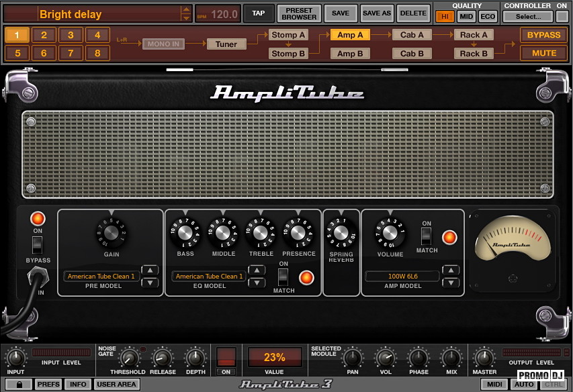Open the 100W 6L6 amp model selector

tap(402, 276)
